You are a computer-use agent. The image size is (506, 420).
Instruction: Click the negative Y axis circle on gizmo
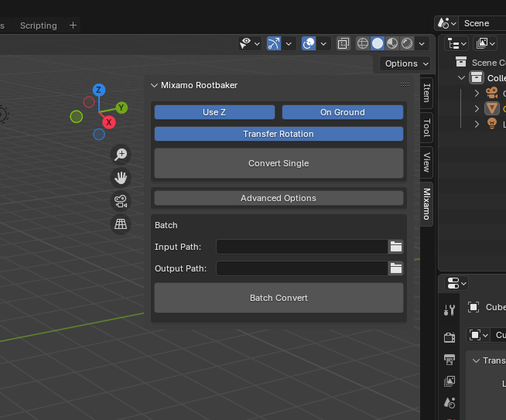click(x=77, y=117)
